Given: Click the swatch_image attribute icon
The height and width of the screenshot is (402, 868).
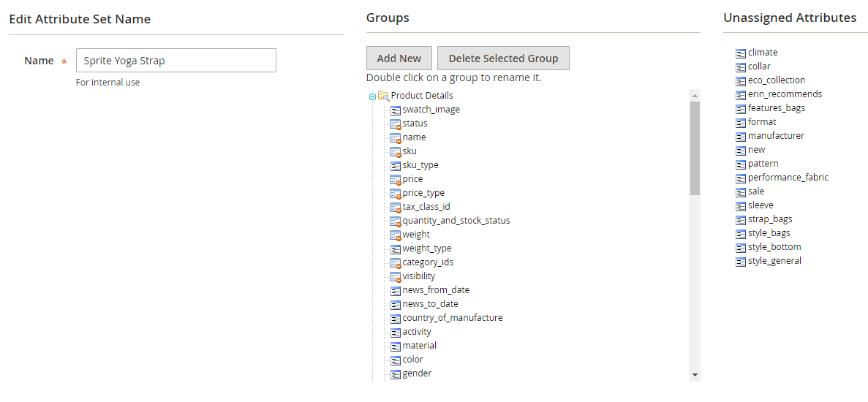Looking at the screenshot, I should (396, 110).
